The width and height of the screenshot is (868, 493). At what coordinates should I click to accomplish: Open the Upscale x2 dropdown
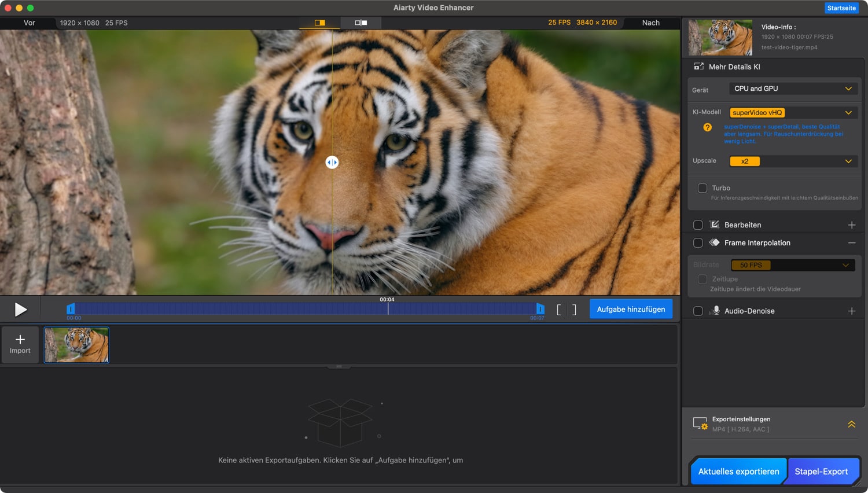pos(792,161)
